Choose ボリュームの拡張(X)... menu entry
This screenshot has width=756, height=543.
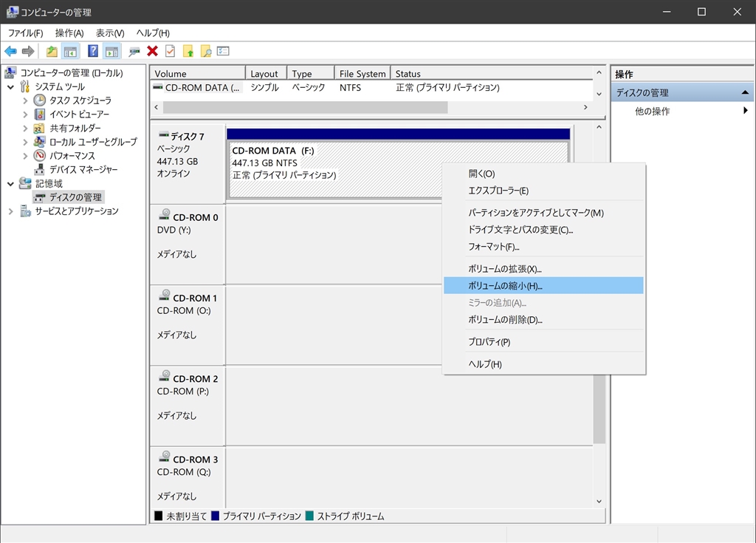click(543, 269)
